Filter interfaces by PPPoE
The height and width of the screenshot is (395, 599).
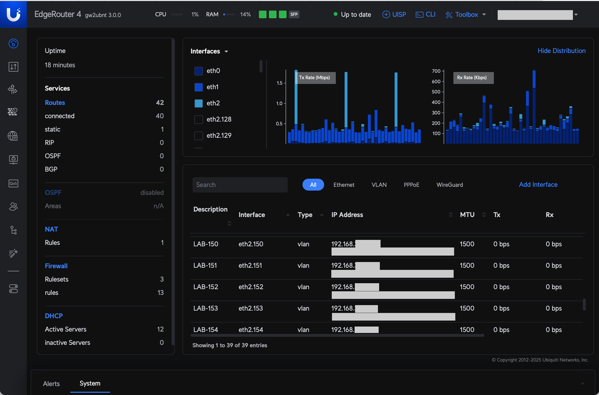tap(411, 185)
